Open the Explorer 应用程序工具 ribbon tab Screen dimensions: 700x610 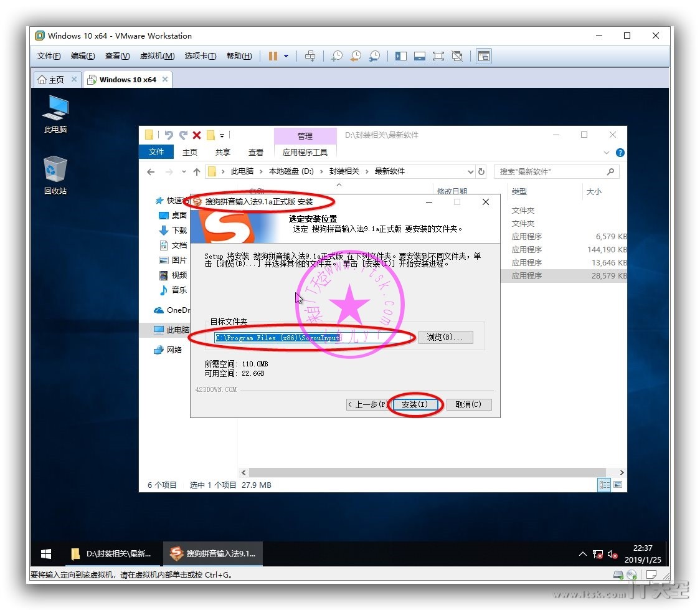[x=305, y=152]
